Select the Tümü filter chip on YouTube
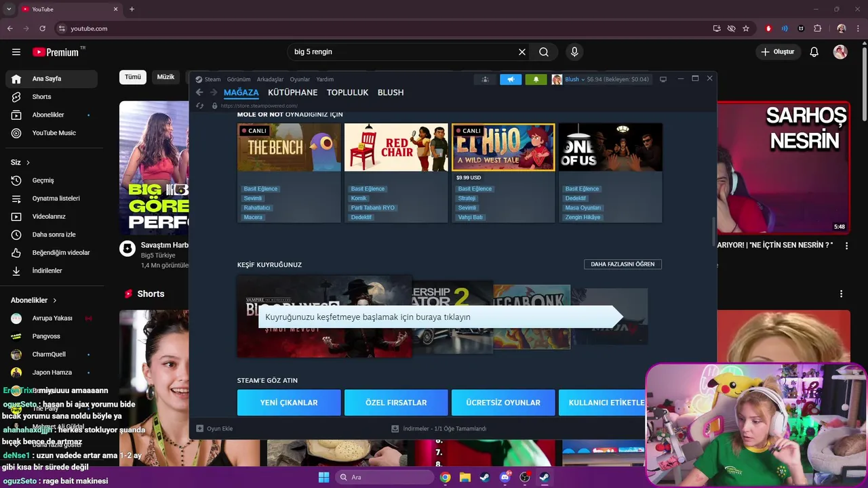 [x=133, y=77]
